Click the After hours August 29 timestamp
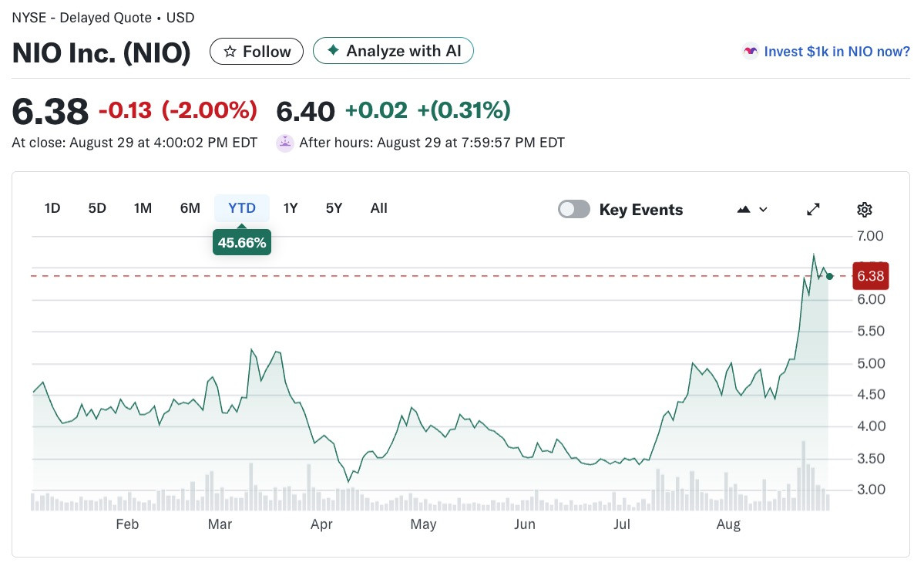Image resolution: width=924 pixels, height=566 pixels. pos(432,143)
